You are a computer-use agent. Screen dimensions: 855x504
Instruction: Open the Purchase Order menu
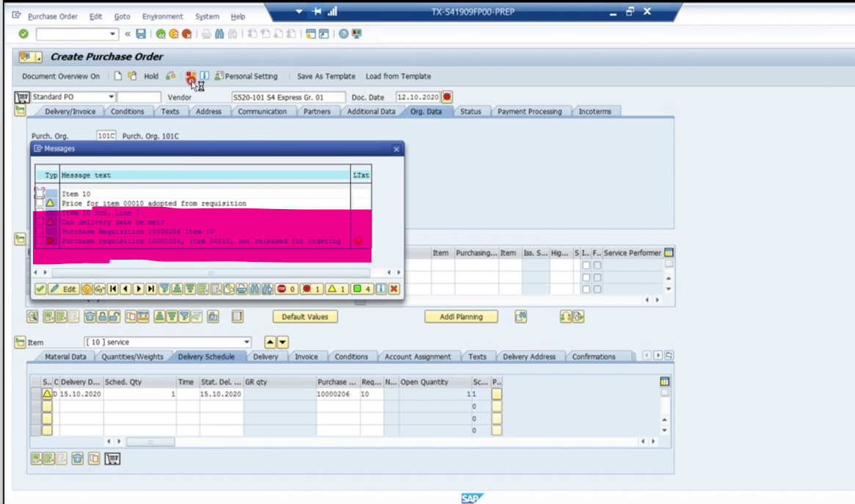[52, 16]
